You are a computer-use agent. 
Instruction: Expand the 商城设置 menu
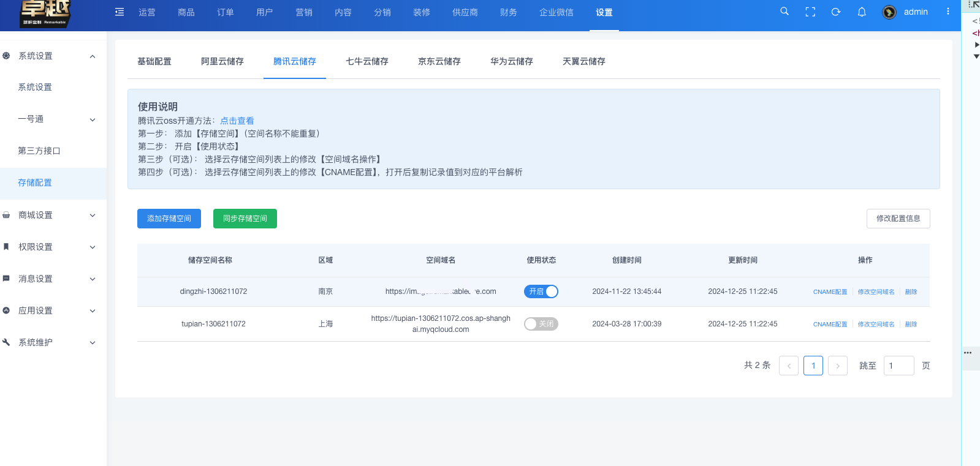coord(93,216)
